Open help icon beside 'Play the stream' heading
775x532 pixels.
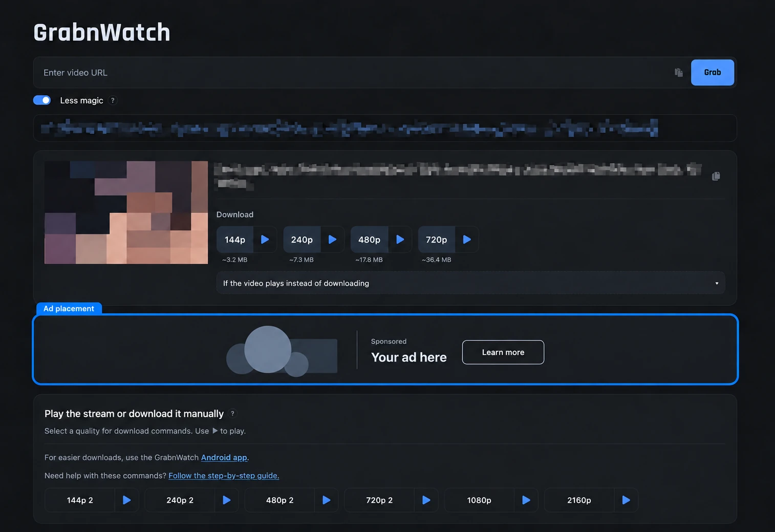tap(232, 414)
